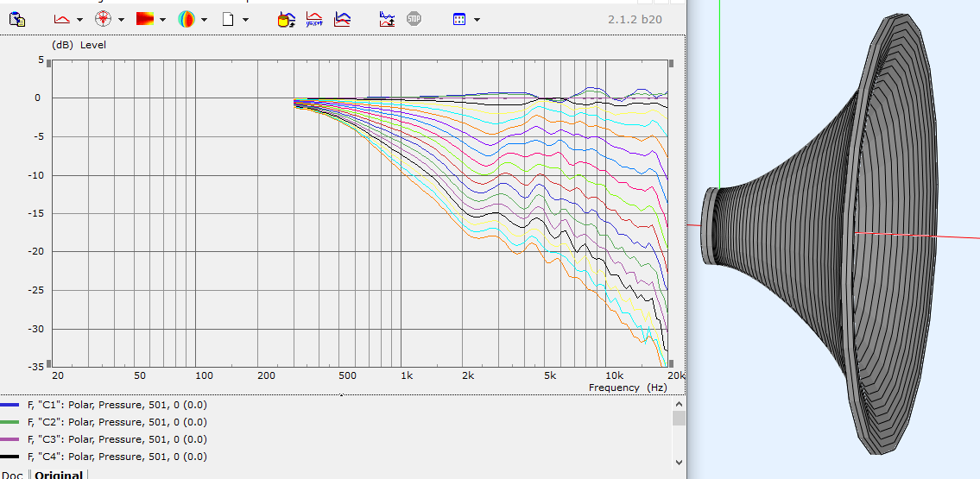The image size is (980, 479).
Task: Click the copy-to-clipboard icon
Action: (x=17, y=19)
